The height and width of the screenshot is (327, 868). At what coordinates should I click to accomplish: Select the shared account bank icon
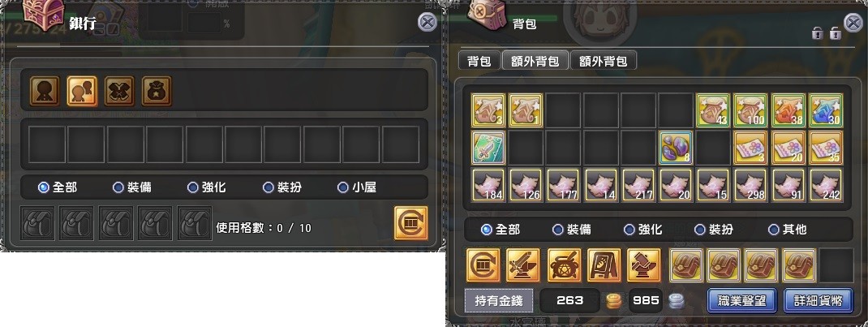82,92
